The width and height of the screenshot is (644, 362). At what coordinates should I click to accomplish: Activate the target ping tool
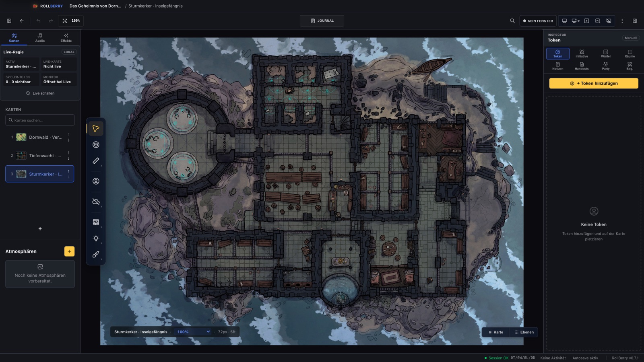(96, 145)
